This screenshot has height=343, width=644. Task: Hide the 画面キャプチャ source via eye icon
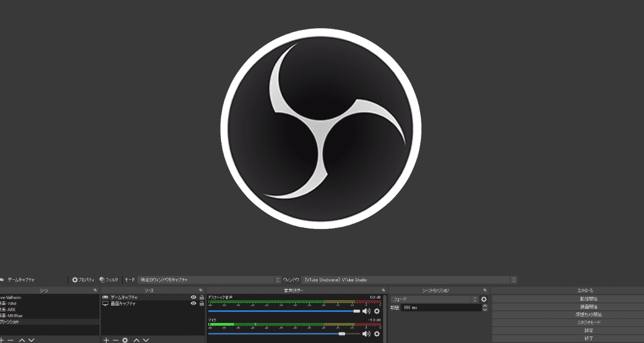[x=193, y=303]
